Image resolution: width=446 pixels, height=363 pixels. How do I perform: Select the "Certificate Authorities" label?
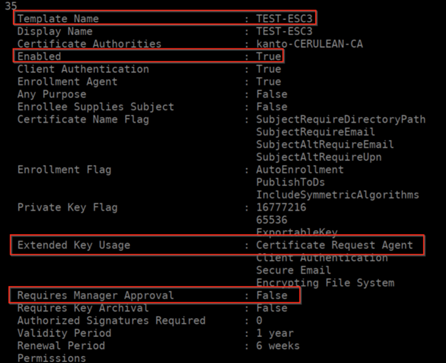pyautogui.click(x=89, y=44)
